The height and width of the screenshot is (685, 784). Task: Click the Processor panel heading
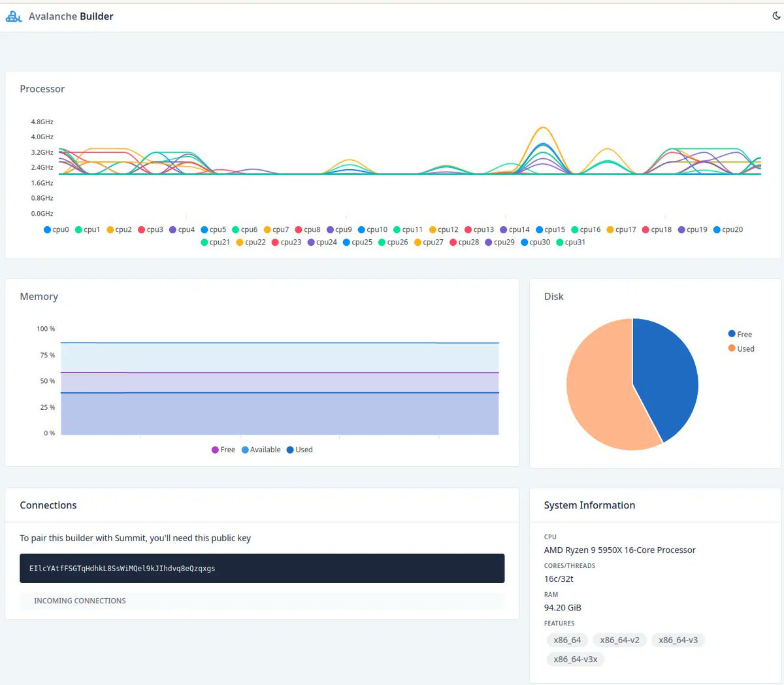[42, 89]
